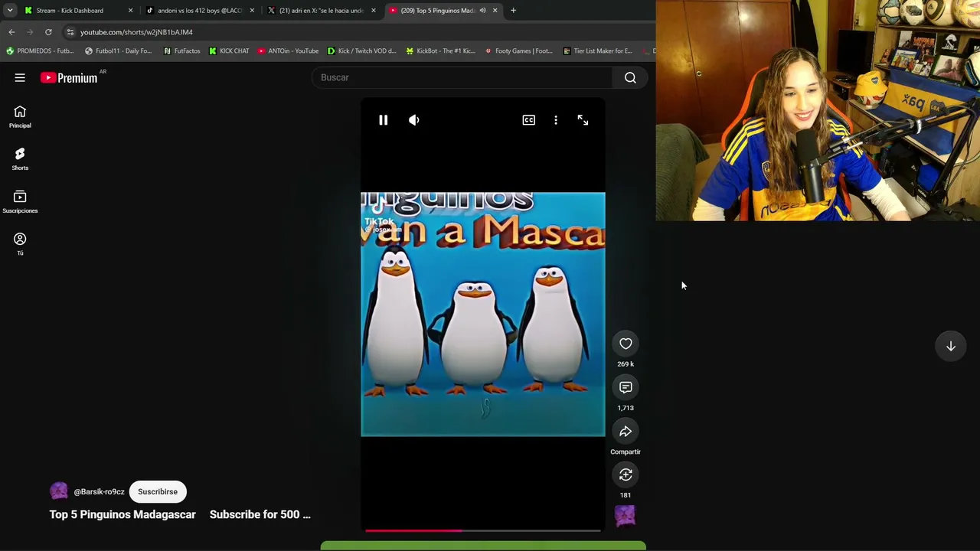Open Principal home in sidebar

[x=20, y=117]
